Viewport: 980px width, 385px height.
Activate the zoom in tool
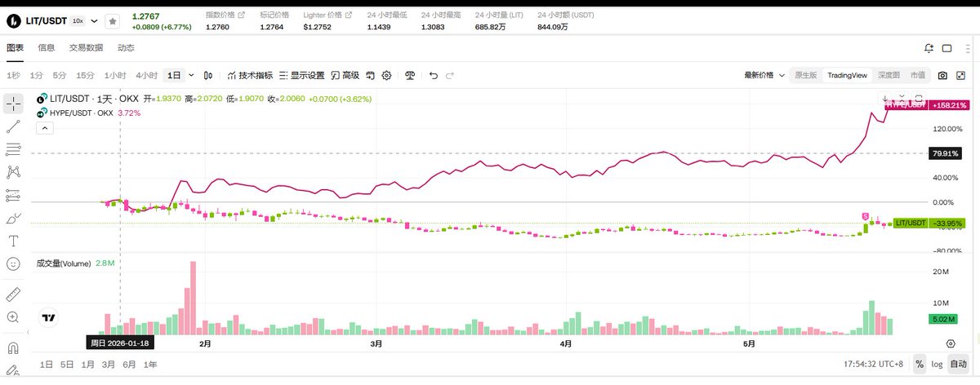tap(13, 316)
